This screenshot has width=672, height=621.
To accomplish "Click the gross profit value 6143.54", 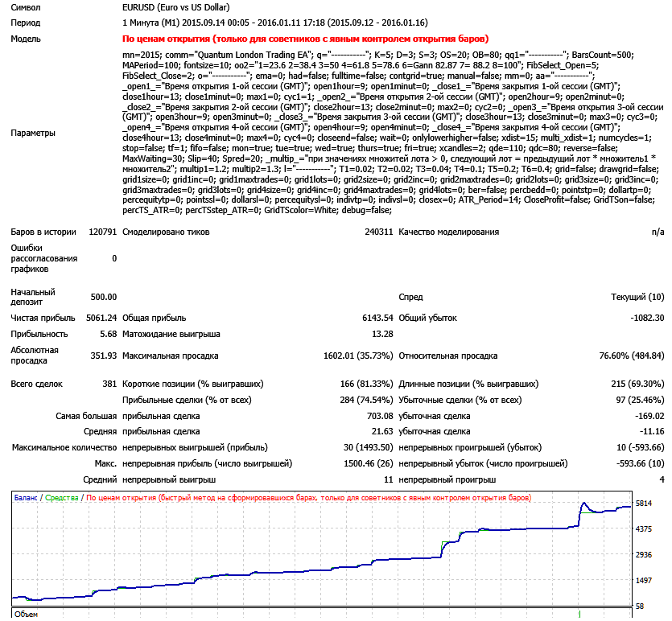I will click(x=377, y=319).
